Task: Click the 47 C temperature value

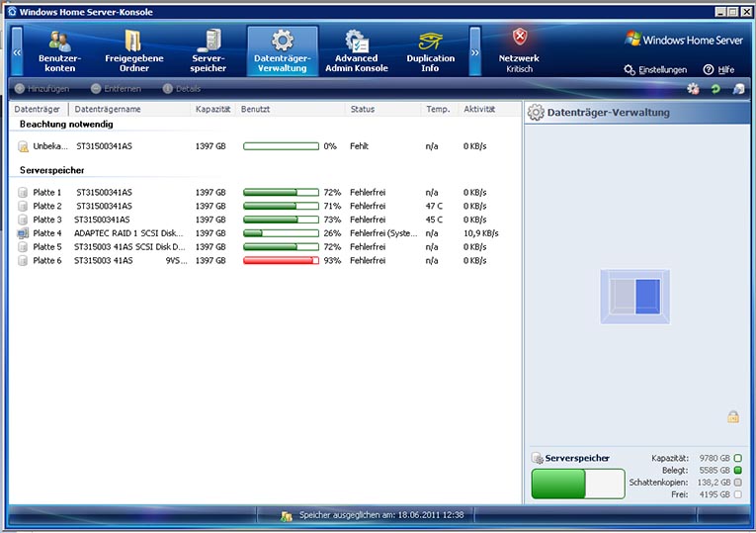Action: 434,206
